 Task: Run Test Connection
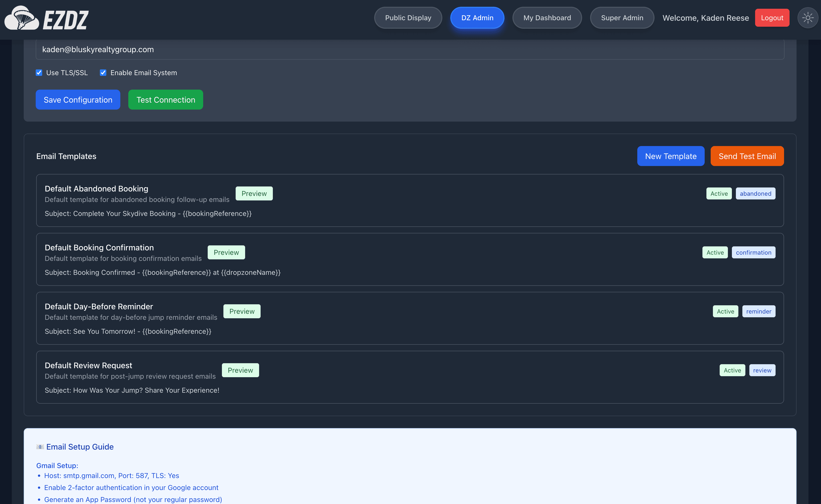tap(165, 99)
